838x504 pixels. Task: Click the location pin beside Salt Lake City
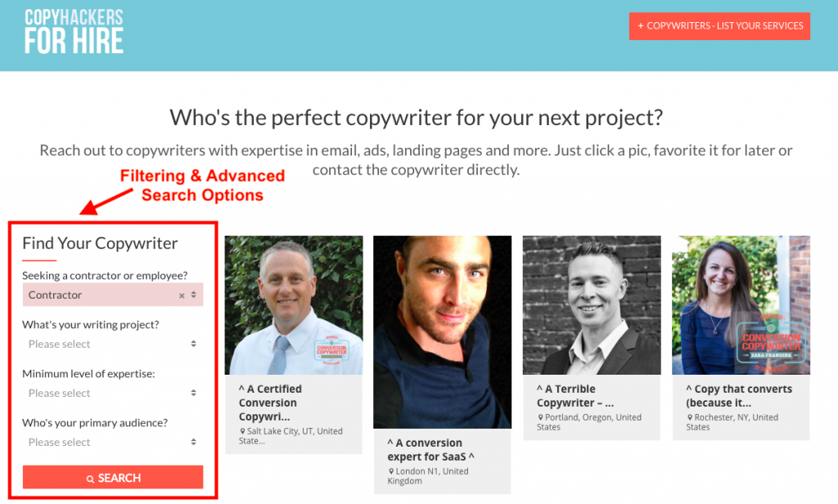(242, 431)
